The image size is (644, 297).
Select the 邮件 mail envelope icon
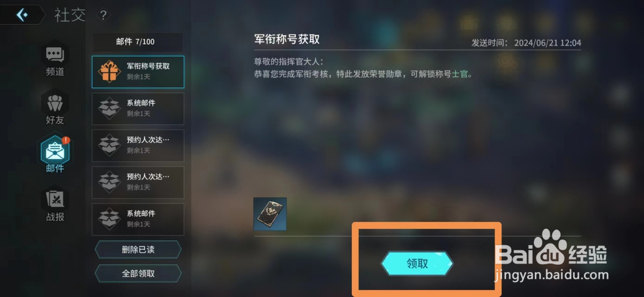55,150
